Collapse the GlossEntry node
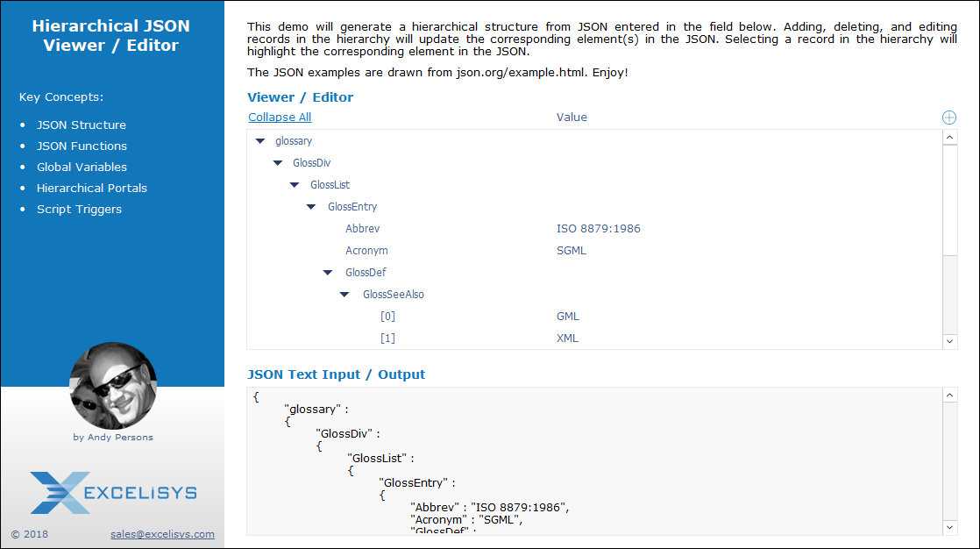The width and height of the screenshot is (980, 549). [311, 207]
